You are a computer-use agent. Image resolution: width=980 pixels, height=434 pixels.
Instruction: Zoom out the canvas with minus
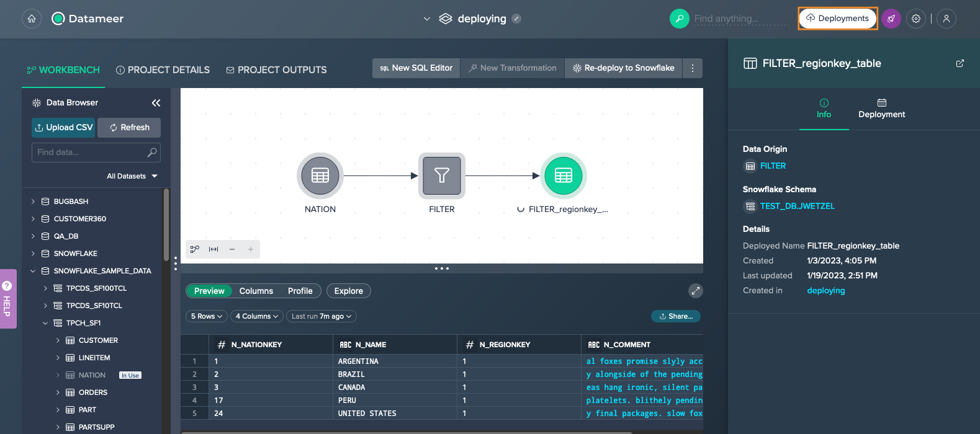pos(232,249)
